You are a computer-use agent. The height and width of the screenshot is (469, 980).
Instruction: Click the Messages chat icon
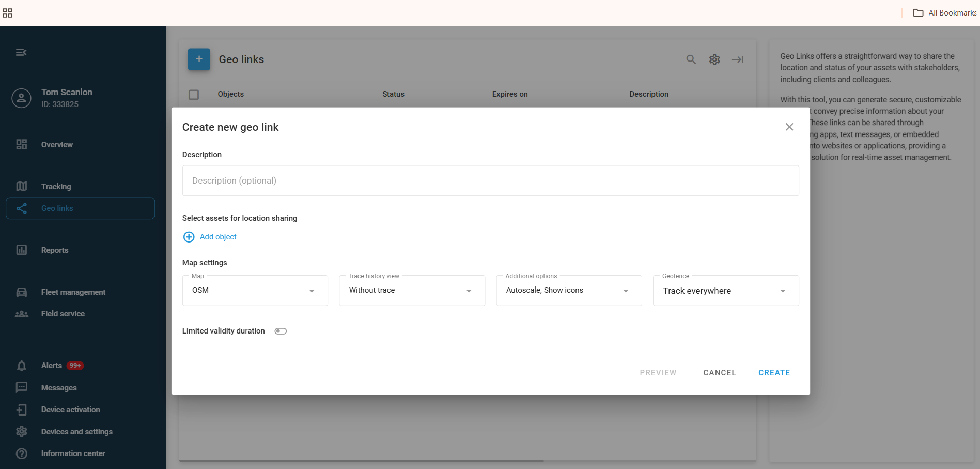(x=21, y=387)
